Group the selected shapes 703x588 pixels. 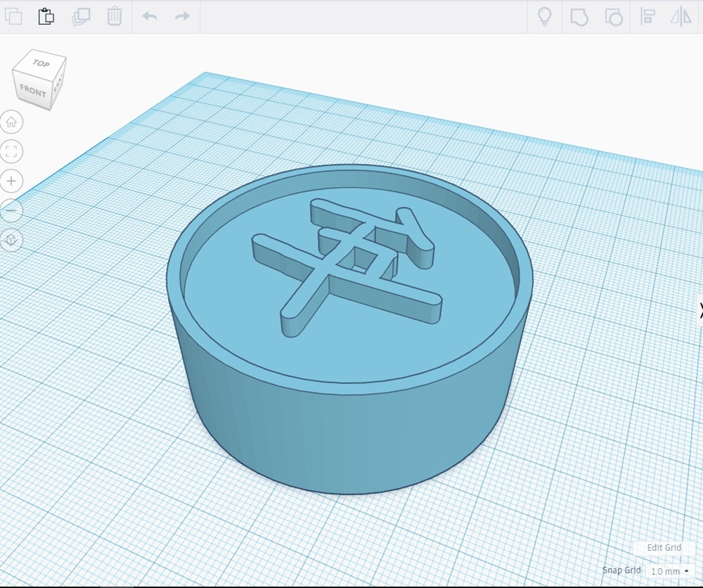tap(579, 17)
